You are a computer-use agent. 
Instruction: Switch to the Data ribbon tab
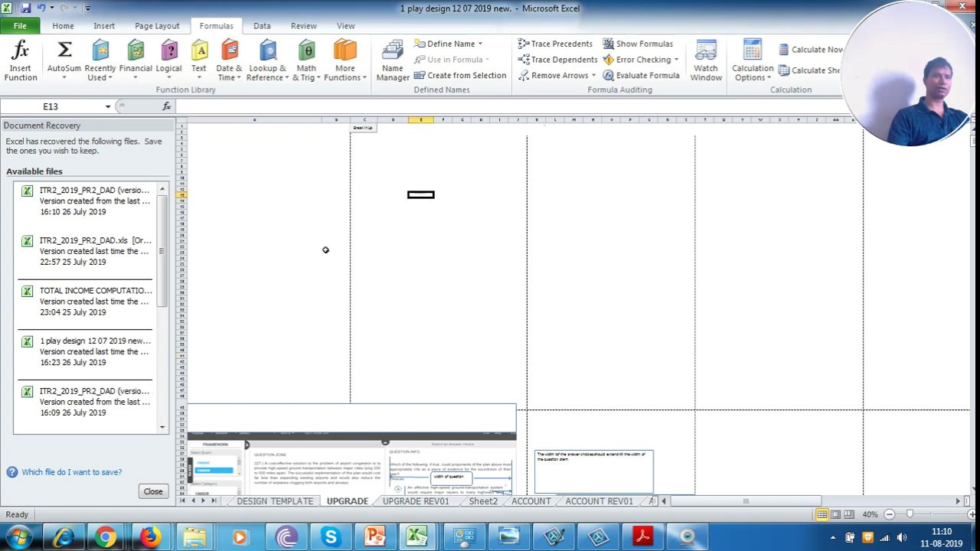[x=262, y=26]
